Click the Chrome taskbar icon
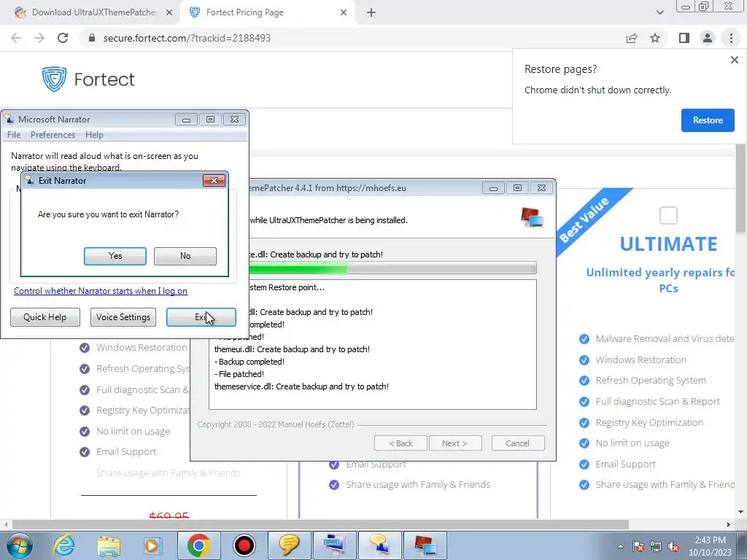The width and height of the screenshot is (747, 560). click(198, 545)
